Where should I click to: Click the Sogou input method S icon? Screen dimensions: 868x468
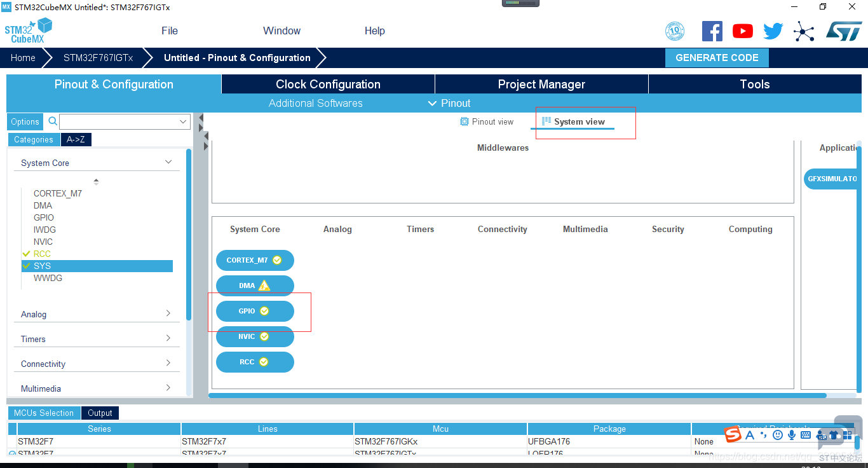click(733, 434)
